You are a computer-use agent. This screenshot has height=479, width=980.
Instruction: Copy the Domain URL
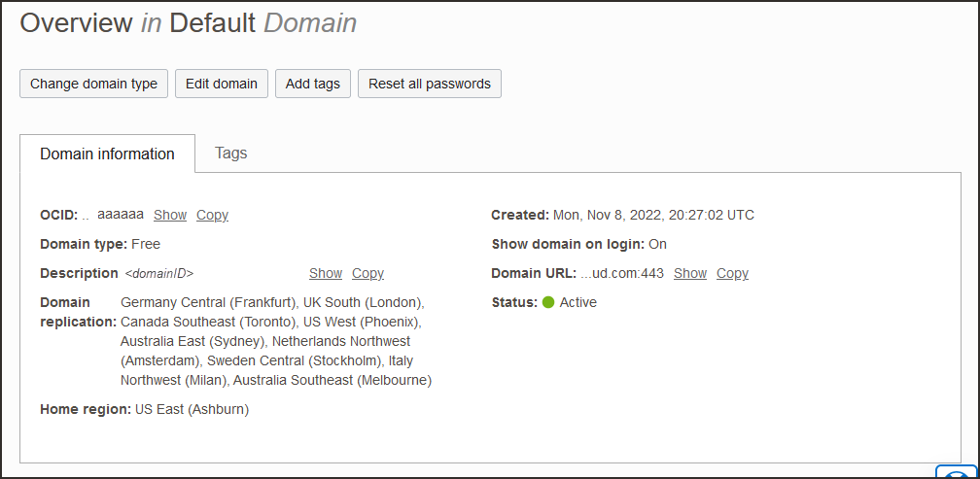(732, 273)
